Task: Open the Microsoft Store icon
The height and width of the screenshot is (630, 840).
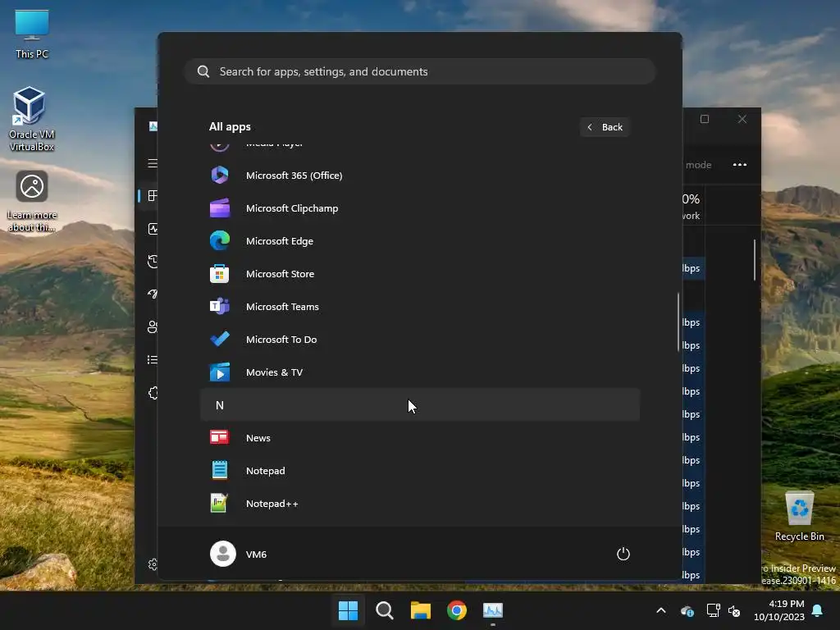Action: [220, 274]
